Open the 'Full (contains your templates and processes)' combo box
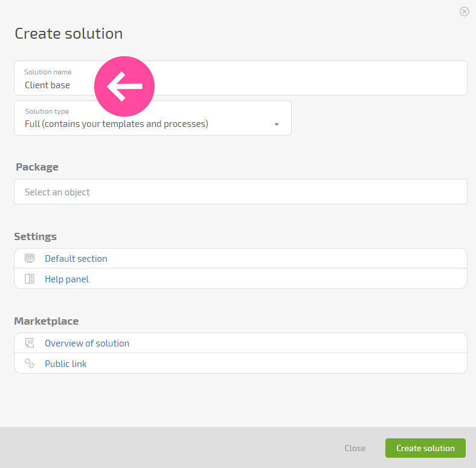476x468 pixels. (153, 118)
